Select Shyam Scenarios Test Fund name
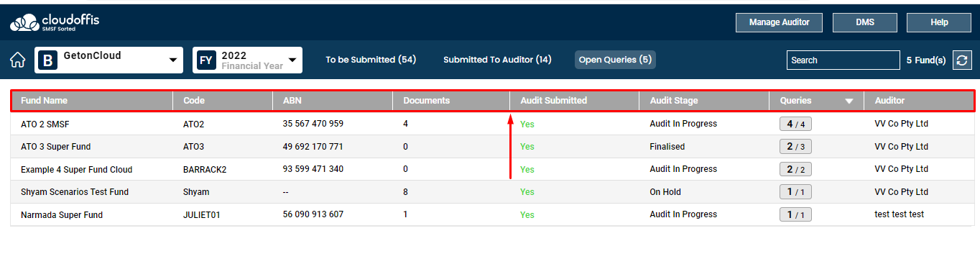The height and width of the screenshot is (259, 980). pyautogui.click(x=75, y=192)
